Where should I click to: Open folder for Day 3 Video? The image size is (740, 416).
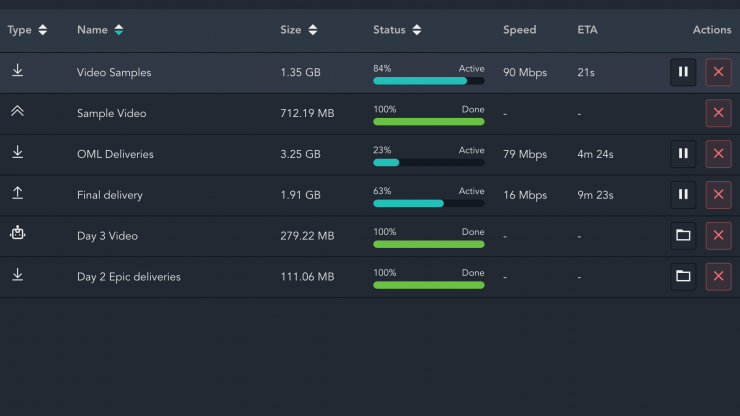click(683, 236)
